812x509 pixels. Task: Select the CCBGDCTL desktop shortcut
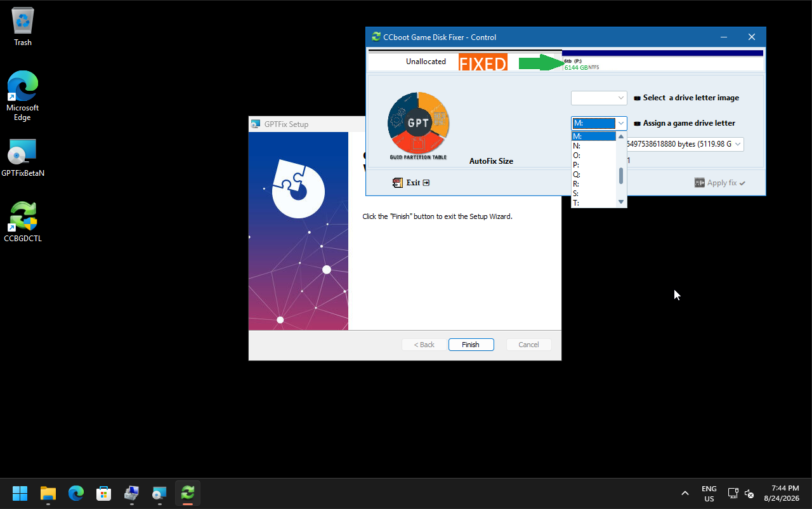click(23, 222)
